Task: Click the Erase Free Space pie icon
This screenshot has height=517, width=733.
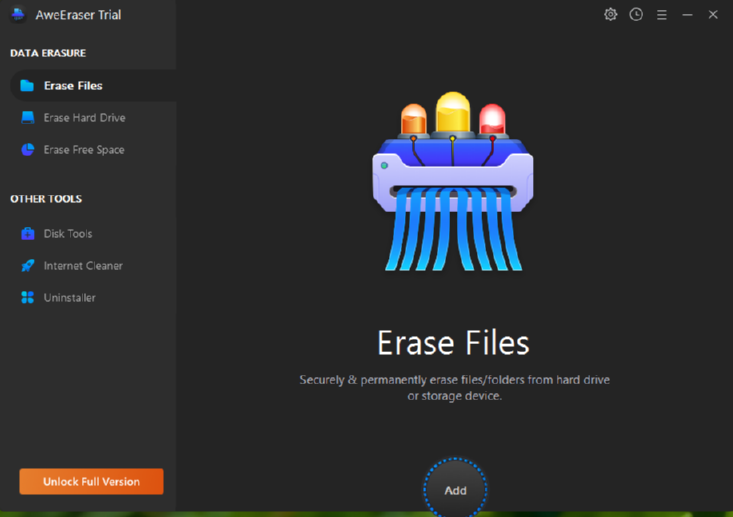Action: 28,150
